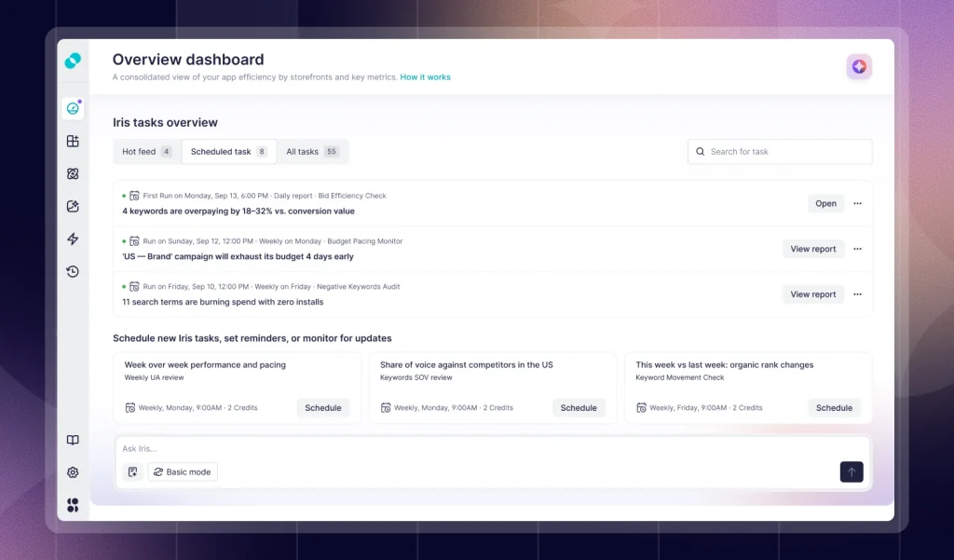Click calendar icon on Negative Keywords Audit row

point(134,287)
